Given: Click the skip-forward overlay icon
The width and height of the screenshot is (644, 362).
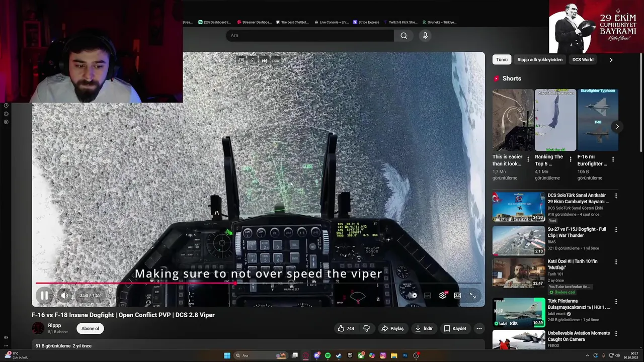Looking at the screenshot, I should [x=264, y=61].
